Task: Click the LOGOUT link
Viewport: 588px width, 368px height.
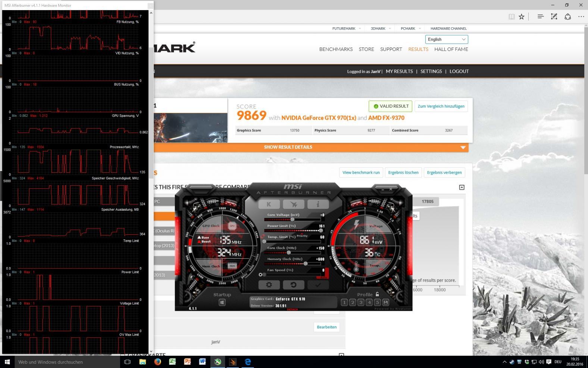Action: (459, 71)
